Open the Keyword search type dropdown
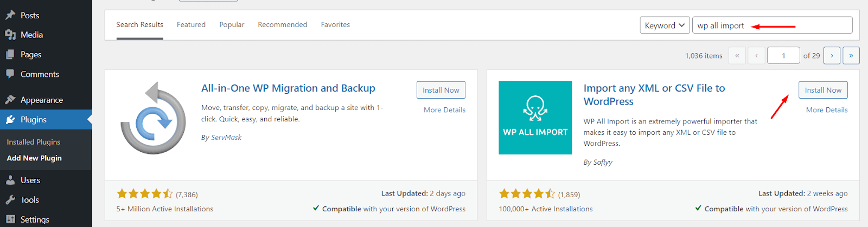 coord(665,25)
